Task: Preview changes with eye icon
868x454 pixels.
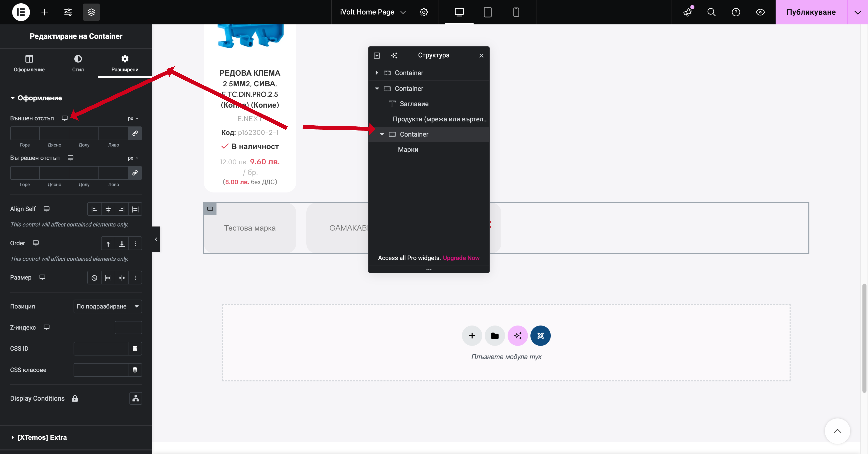Action: click(x=760, y=12)
